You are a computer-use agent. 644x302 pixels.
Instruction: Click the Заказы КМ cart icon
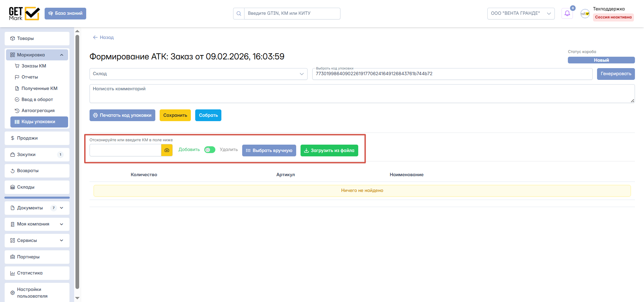pyautogui.click(x=17, y=66)
